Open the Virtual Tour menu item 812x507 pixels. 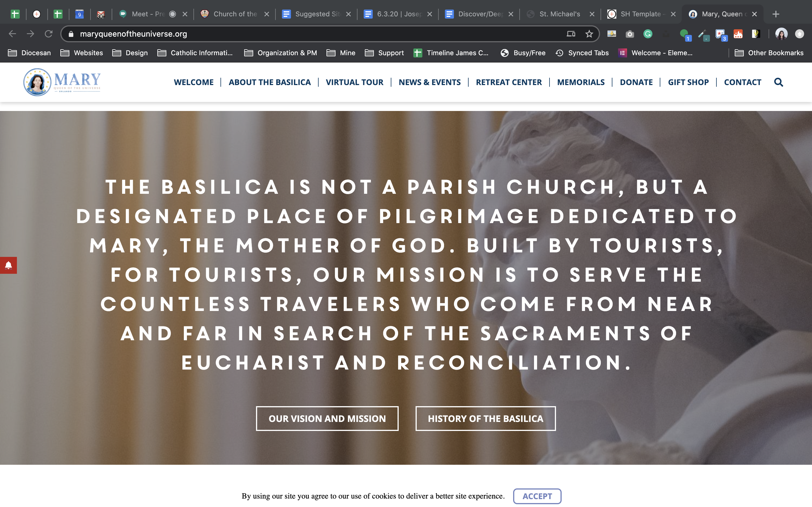point(354,82)
